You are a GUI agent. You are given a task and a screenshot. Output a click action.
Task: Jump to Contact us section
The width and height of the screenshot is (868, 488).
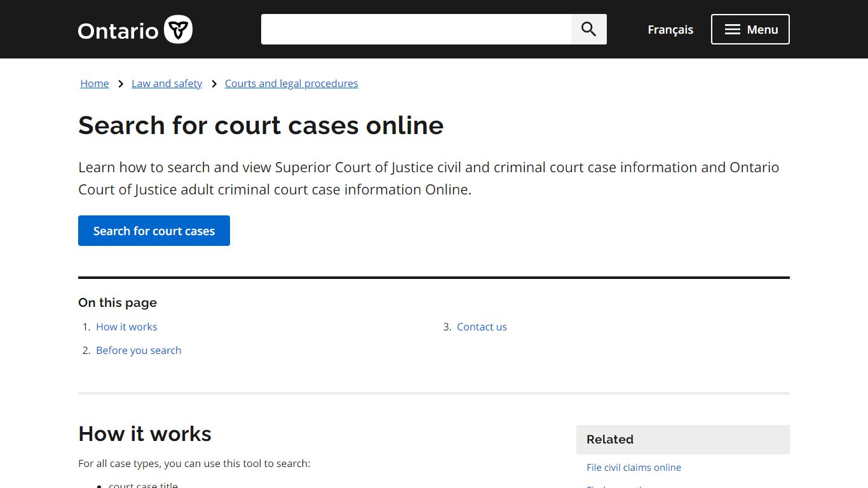(482, 327)
